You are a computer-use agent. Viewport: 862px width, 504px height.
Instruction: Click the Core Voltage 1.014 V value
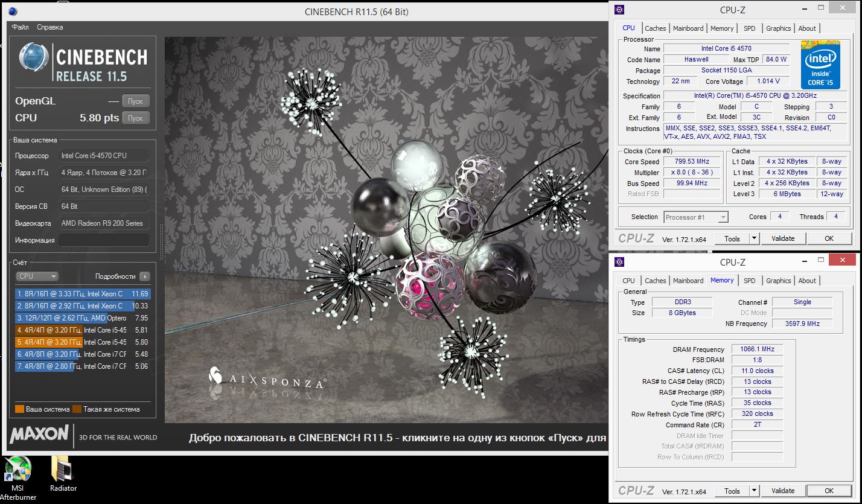click(x=768, y=81)
